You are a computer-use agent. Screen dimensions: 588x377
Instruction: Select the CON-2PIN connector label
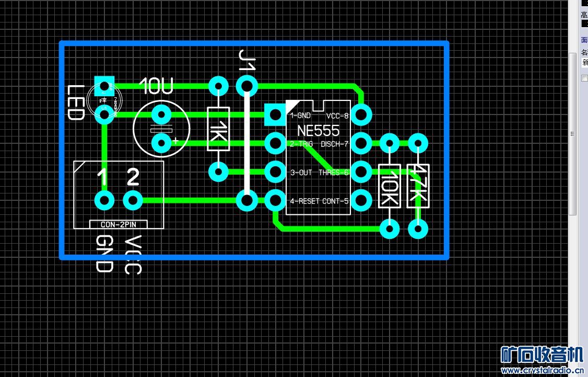click(119, 224)
